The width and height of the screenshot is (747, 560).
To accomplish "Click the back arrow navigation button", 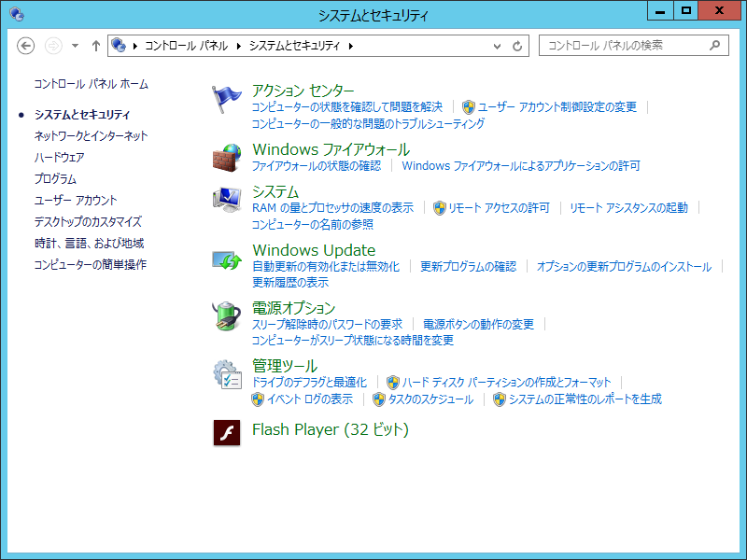I will pyautogui.click(x=26, y=46).
